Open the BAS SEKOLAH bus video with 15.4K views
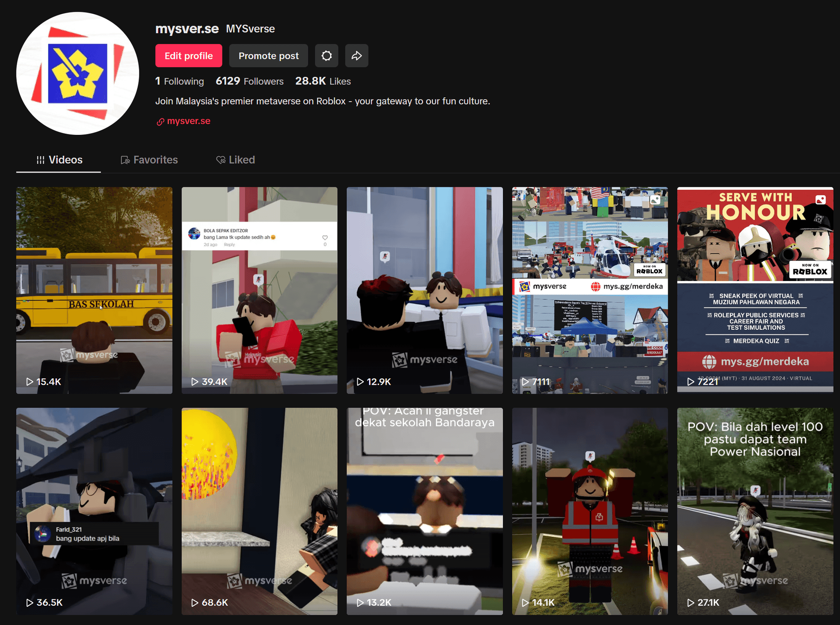The height and width of the screenshot is (625, 840). 94,290
